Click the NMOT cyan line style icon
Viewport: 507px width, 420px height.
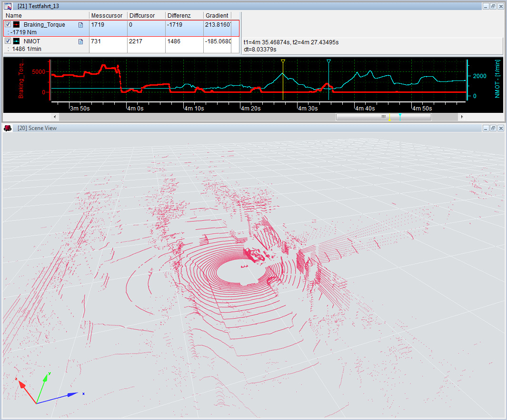(17, 41)
